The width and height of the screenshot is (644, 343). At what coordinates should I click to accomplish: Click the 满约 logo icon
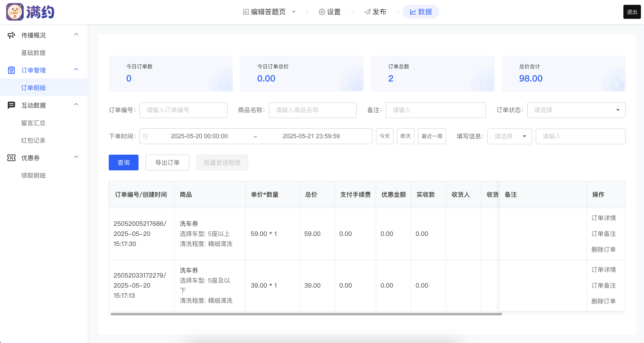(15, 12)
